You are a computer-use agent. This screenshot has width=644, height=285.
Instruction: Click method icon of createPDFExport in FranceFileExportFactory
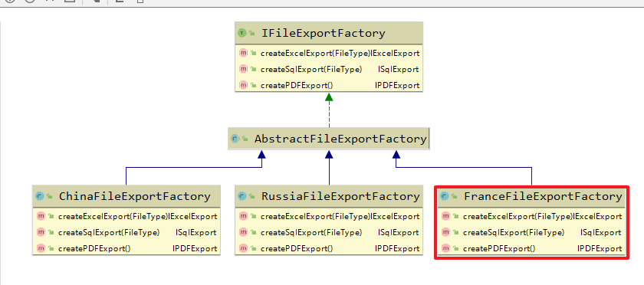tap(445, 248)
